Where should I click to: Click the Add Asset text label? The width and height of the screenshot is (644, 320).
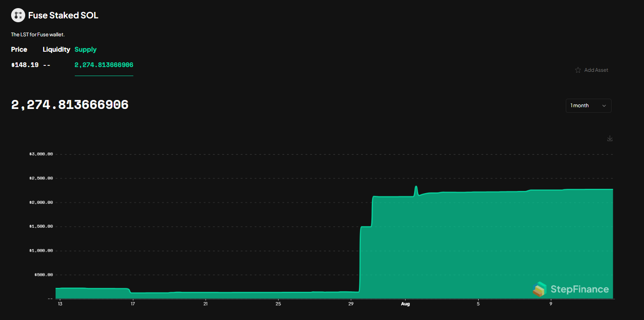point(596,70)
